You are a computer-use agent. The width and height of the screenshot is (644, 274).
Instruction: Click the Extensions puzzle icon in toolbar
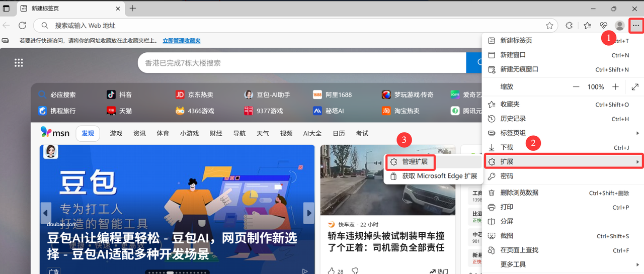(x=569, y=26)
